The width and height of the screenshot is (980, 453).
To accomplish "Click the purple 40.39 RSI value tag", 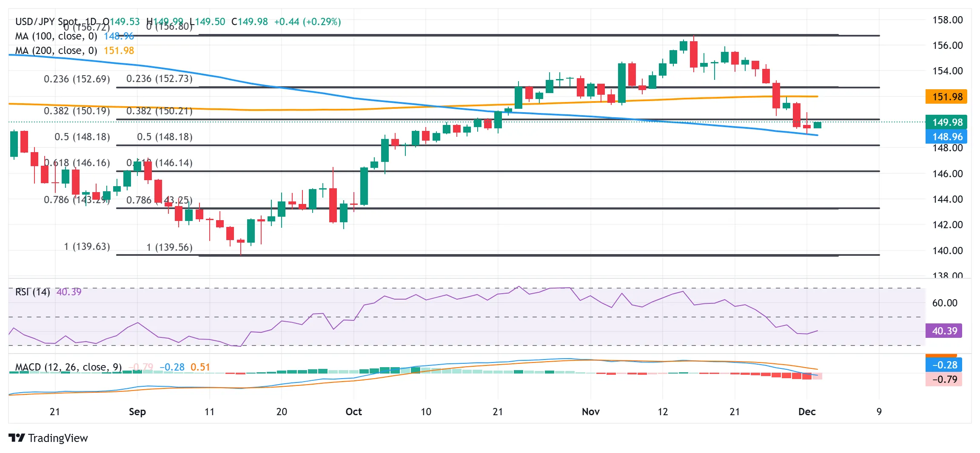I will [944, 331].
